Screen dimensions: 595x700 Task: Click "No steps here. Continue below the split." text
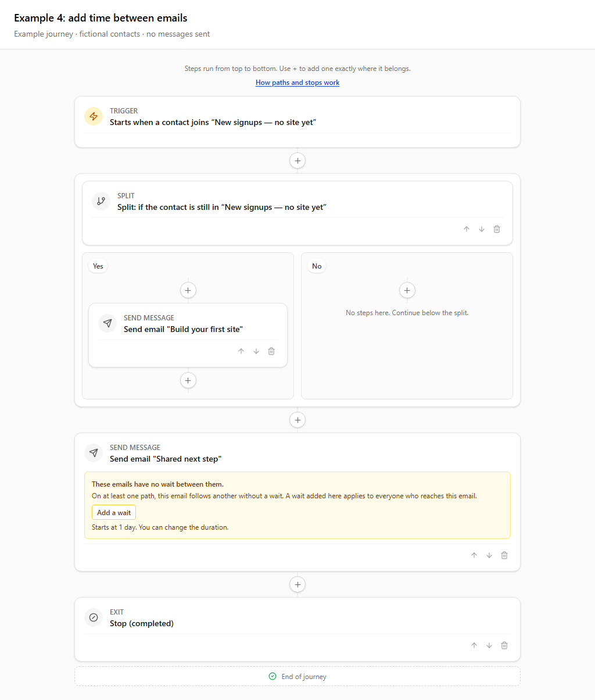(x=407, y=313)
